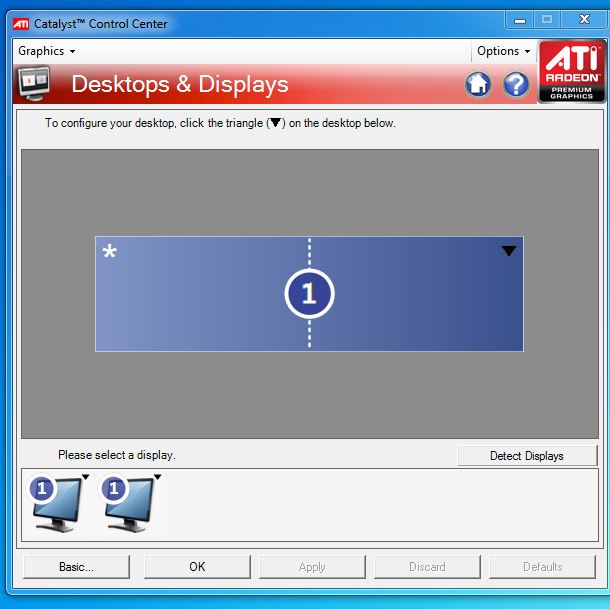The height and width of the screenshot is (609, 610).
Task: Open the Options menu
Action: click(503, 51)
